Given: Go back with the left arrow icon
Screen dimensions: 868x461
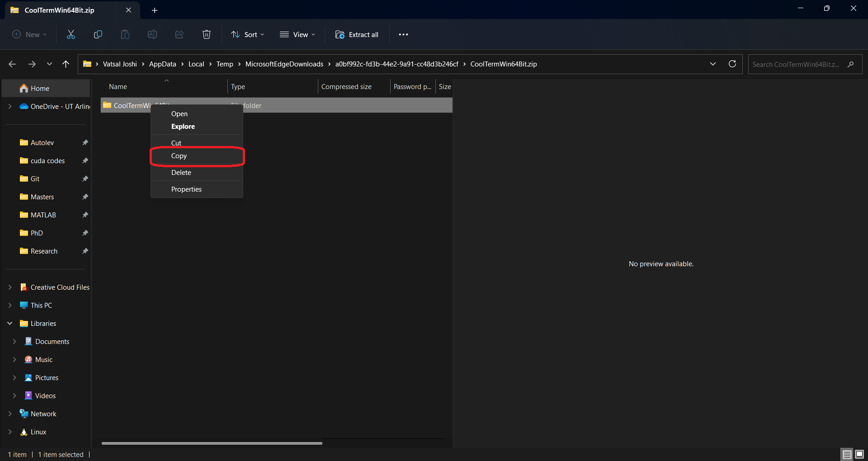Looking at the screenshot, I should tap(12, 64).
